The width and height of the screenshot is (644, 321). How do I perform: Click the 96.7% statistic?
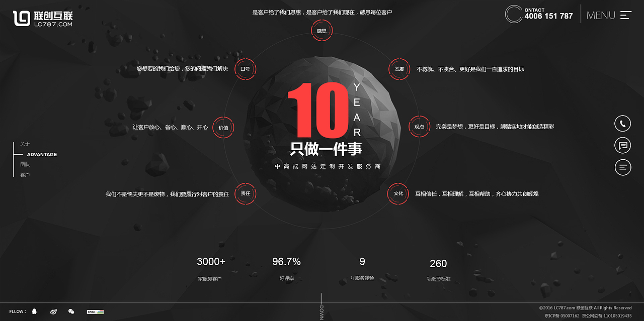tap(286, 262)
